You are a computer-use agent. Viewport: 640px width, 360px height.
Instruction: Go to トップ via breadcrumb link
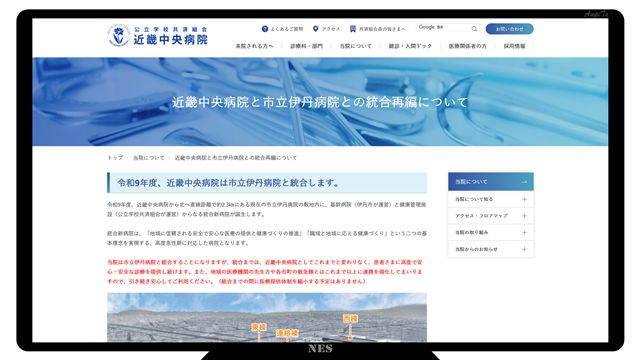[115, 158]
